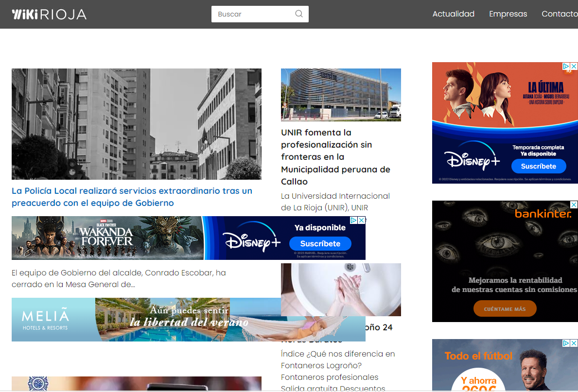Open the black-and-white buildings article image
Screen dimensions: 578x392
tap(137, 124)
